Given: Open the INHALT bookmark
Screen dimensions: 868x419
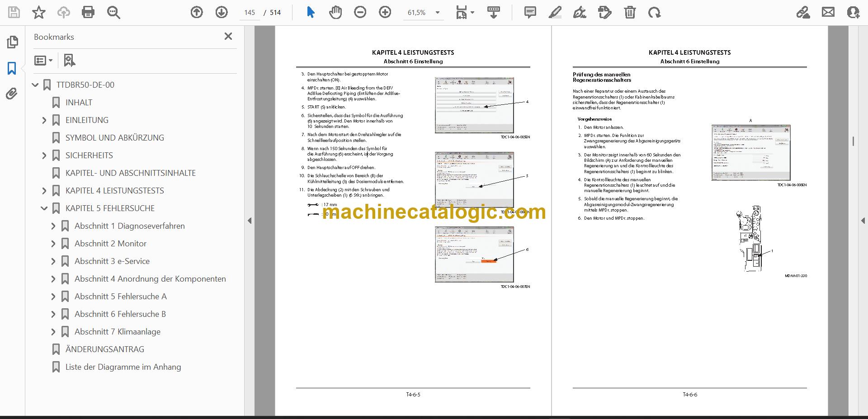Looking at the screenshot, I should [79, 103].
